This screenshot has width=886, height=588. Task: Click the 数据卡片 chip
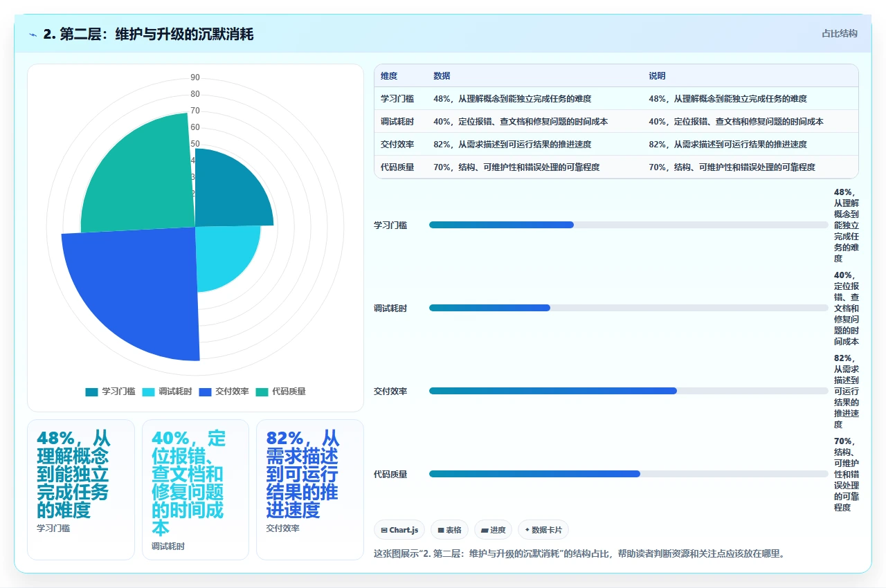pos(543,530)
